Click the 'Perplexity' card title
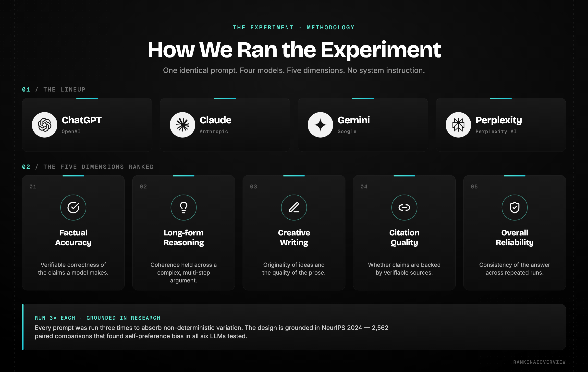This screenshot has width=588, height=372. pyautogui.click(x=499, y=120)
